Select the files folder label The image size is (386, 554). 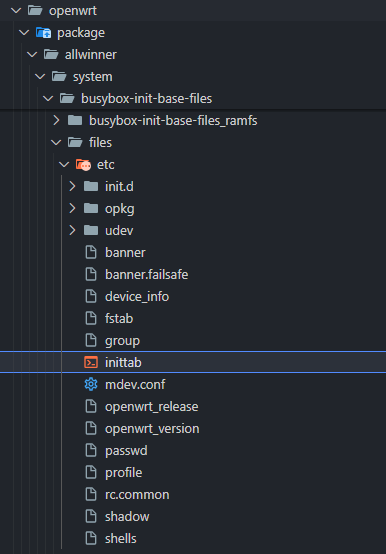coord(100,142)
